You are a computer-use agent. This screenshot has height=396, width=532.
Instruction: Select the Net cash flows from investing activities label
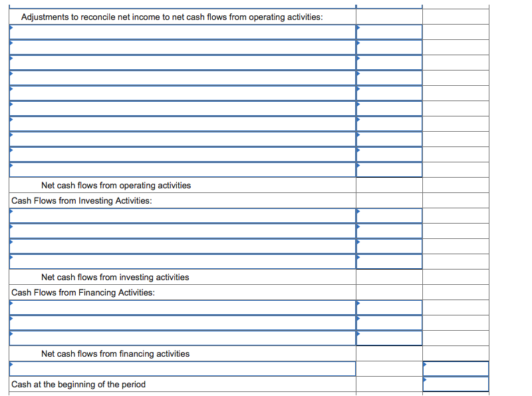[x=114, y=278]
